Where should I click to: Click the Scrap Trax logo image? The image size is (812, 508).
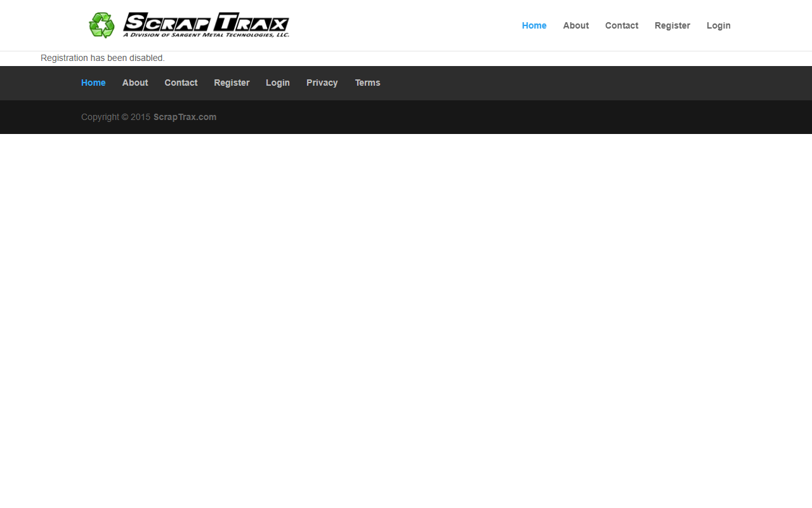coord(188,25)
